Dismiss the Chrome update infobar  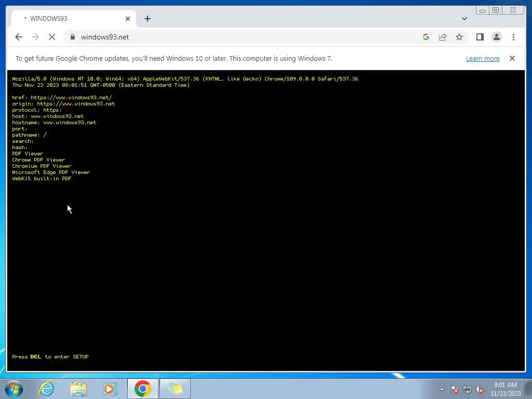tap(512, 58)
